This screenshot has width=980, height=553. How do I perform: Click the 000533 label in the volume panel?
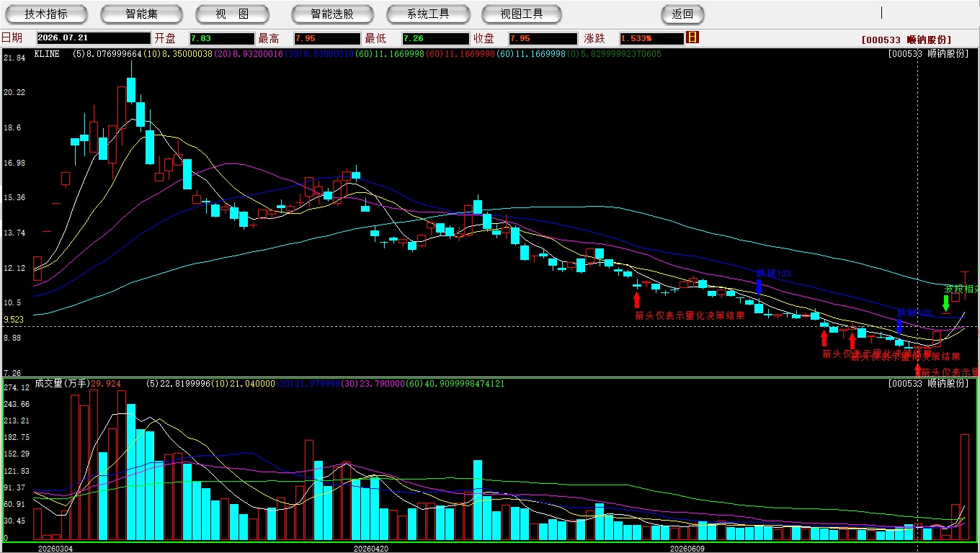click(928, 384)
